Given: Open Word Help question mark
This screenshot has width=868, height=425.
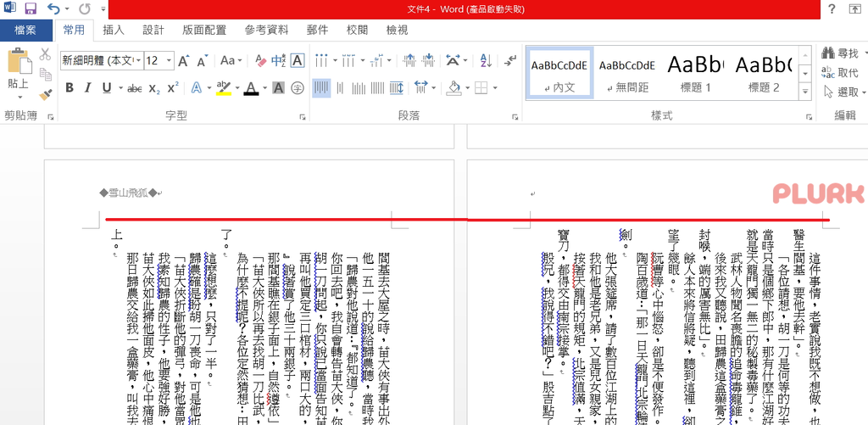Looking at the screenshot, I should [x=832, y=8].
